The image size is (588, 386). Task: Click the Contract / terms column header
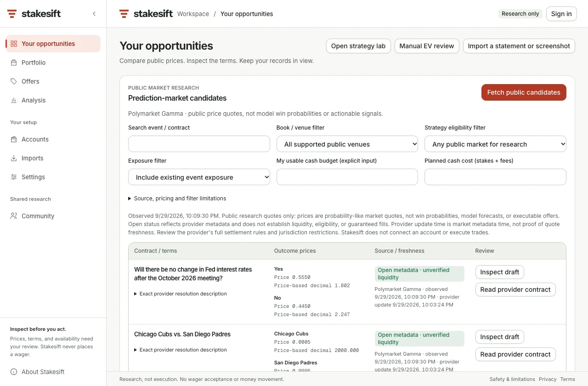tap(155, 251)
